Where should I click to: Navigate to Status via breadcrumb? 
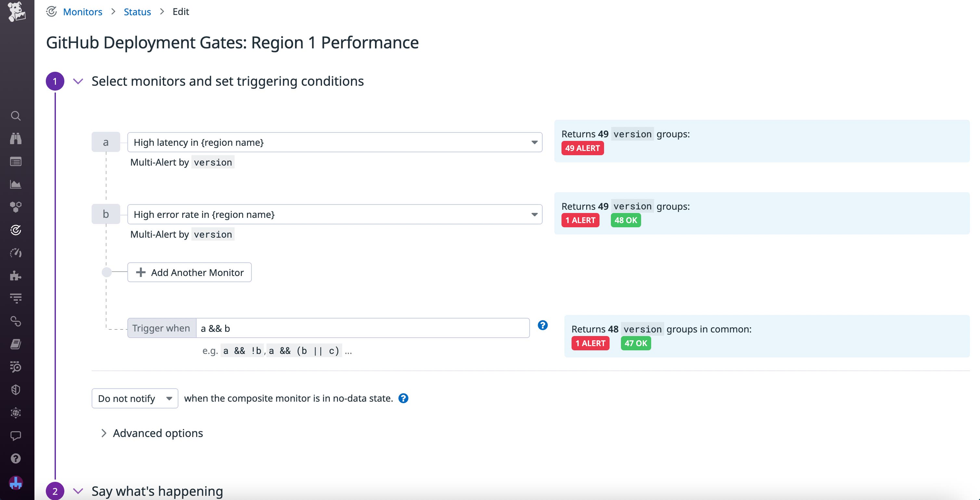pos(137,12)
